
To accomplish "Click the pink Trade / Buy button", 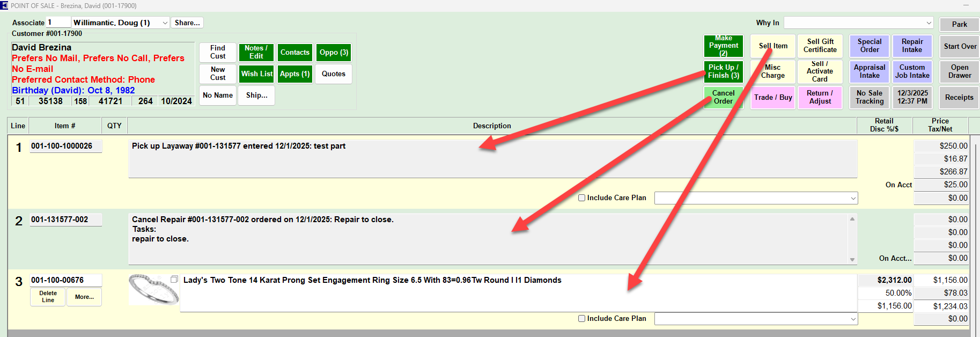I will click(x=772, y=98).
